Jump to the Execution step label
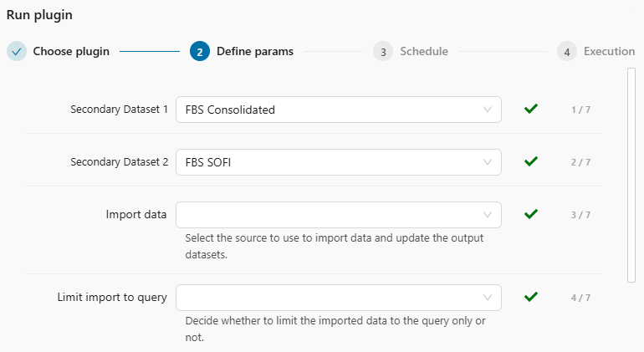Screen dimensions: 644x352 (x=609, y=51)
